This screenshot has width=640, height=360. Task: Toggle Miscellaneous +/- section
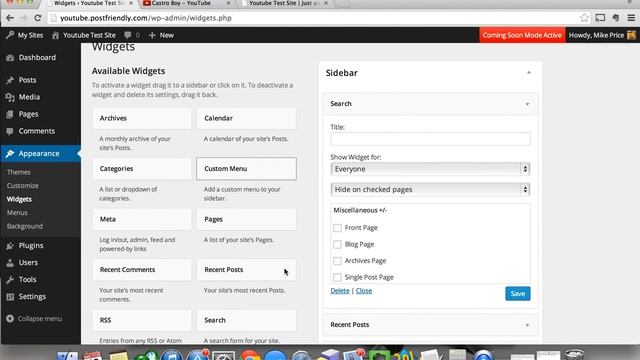360,210
